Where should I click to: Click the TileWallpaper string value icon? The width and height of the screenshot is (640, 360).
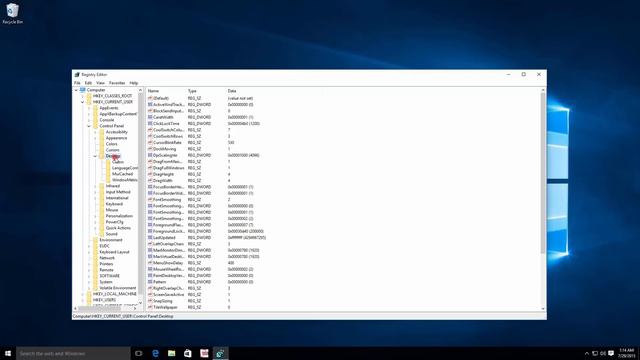click(x=150, y=307)
